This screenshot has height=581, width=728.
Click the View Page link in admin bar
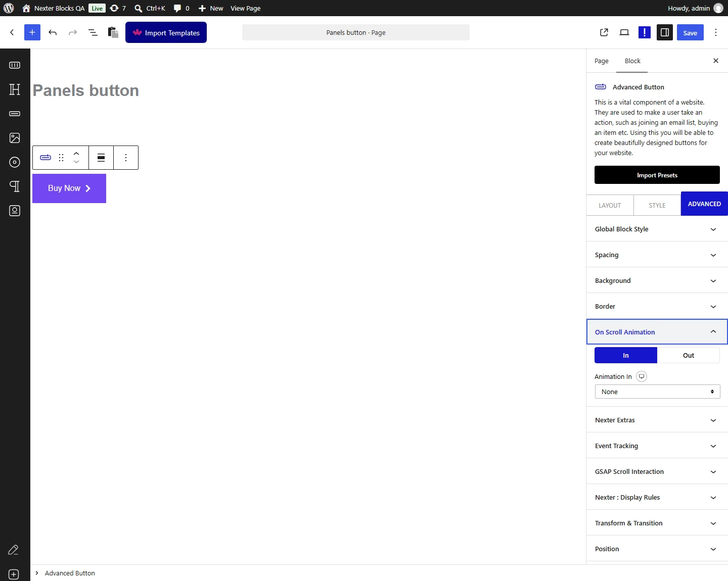[246, 8]
